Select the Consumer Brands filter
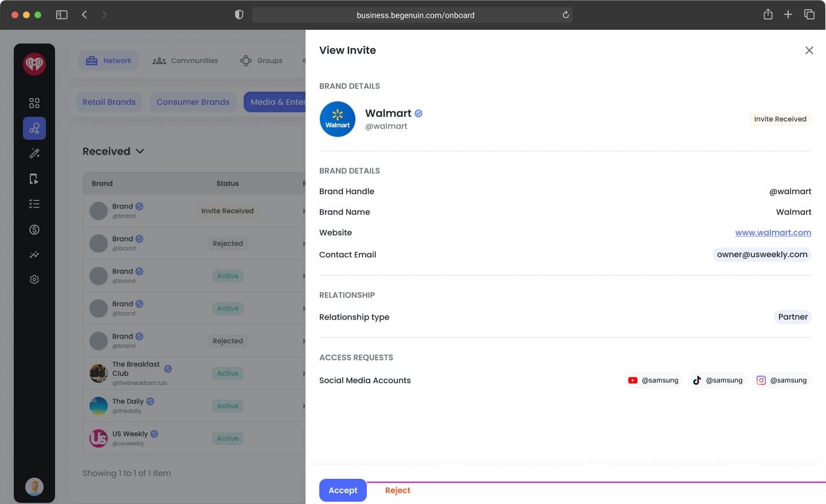 click(x=193, y=102)
